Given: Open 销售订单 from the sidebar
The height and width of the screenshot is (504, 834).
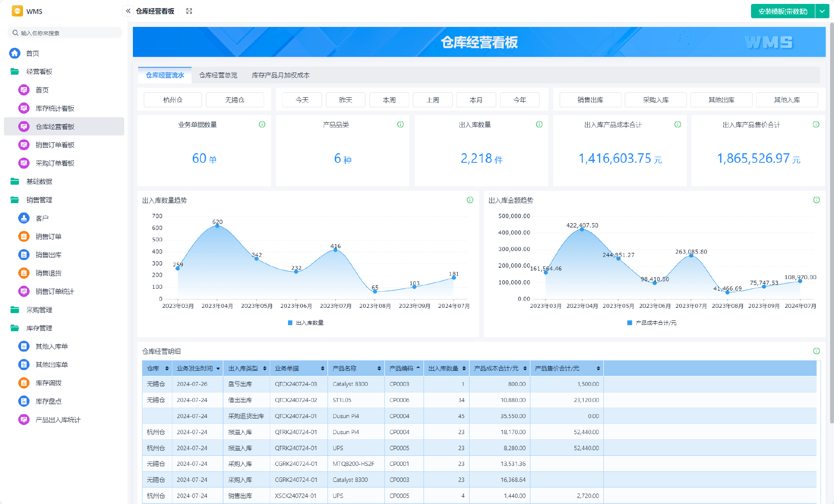Looking at the screenshot, I should (x=48, y=237).
